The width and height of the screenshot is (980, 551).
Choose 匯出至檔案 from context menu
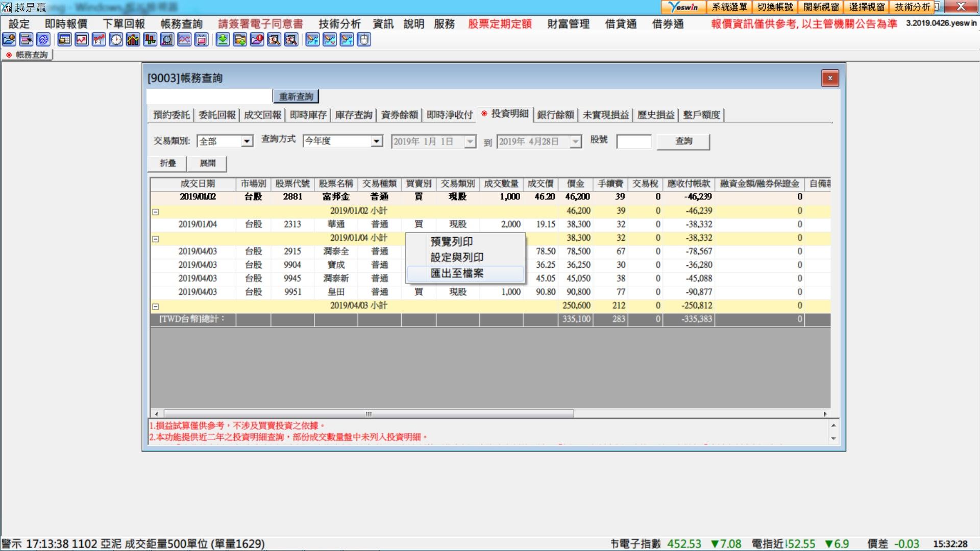[x=457, y=273]
